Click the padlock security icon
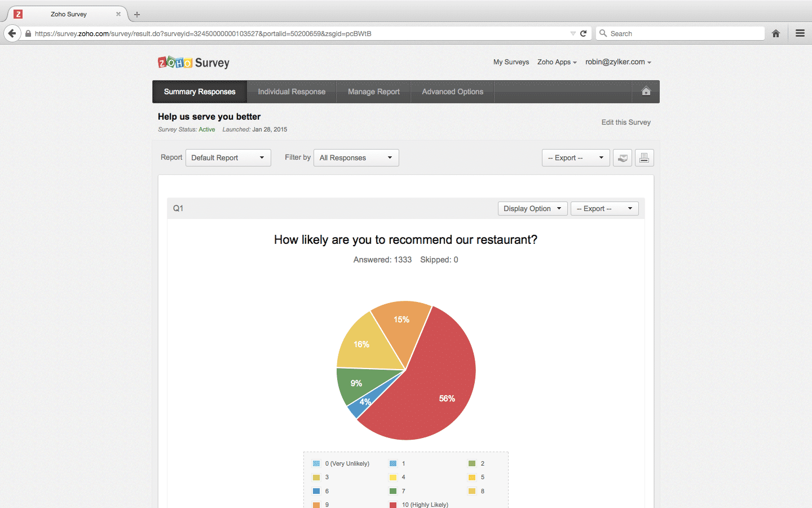The width and height of the screenshot is (812, 508). tap(28, 33)
